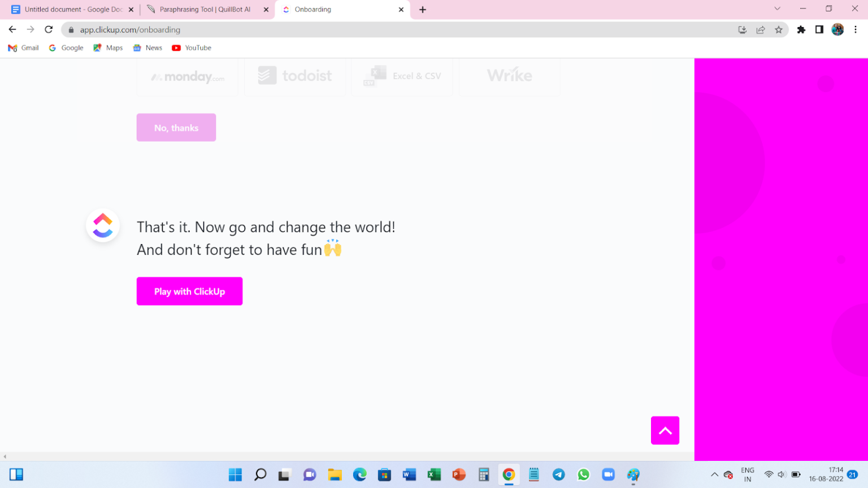Decline imports with No, thanks
This screenshot has height=488, width=868.
pyautogui.click(x=176, y=127)
